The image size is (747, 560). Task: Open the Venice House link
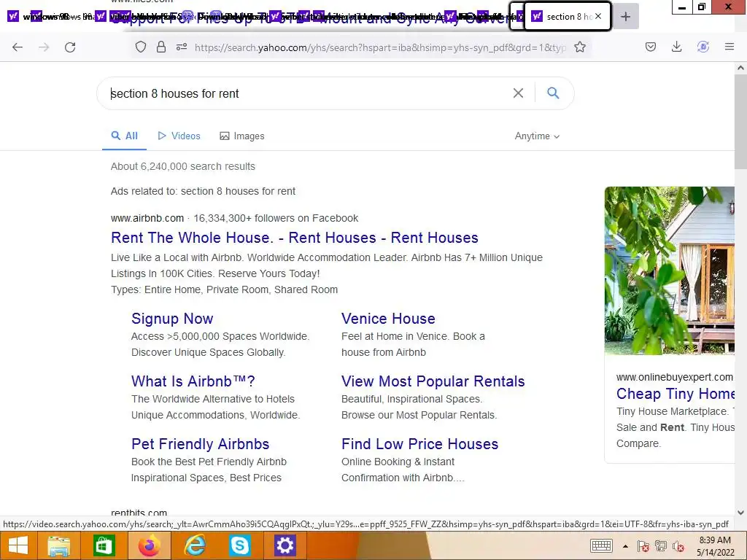click(x=388, y=319)
